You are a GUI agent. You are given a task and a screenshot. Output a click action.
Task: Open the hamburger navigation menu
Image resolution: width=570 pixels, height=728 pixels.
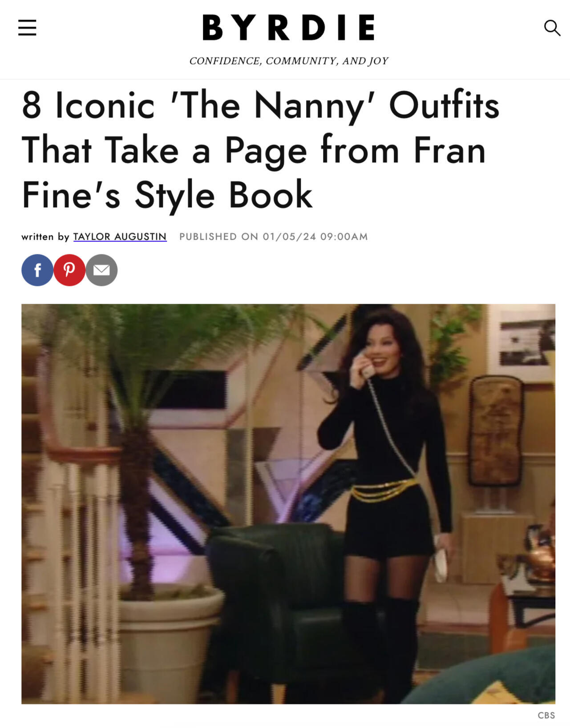tap(27, 28)
